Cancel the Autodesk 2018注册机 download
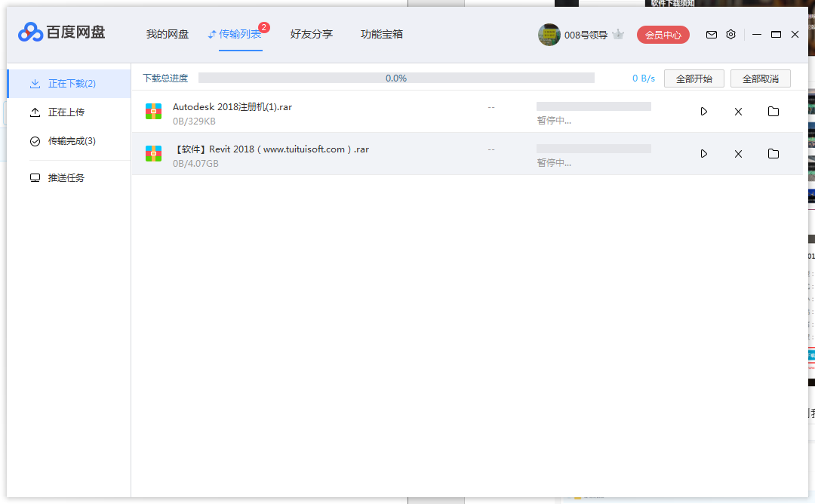This screenshot has height=504, width=815. (x=738, y=112)
